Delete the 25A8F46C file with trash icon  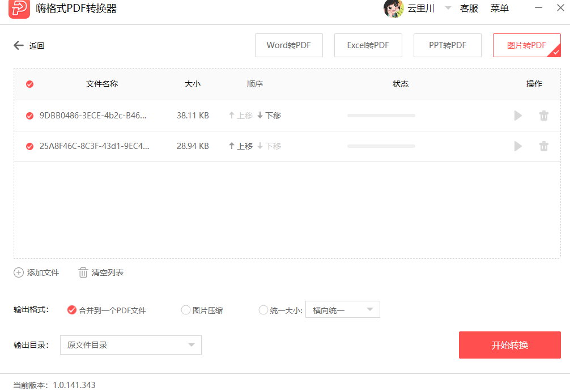(544, 146)
